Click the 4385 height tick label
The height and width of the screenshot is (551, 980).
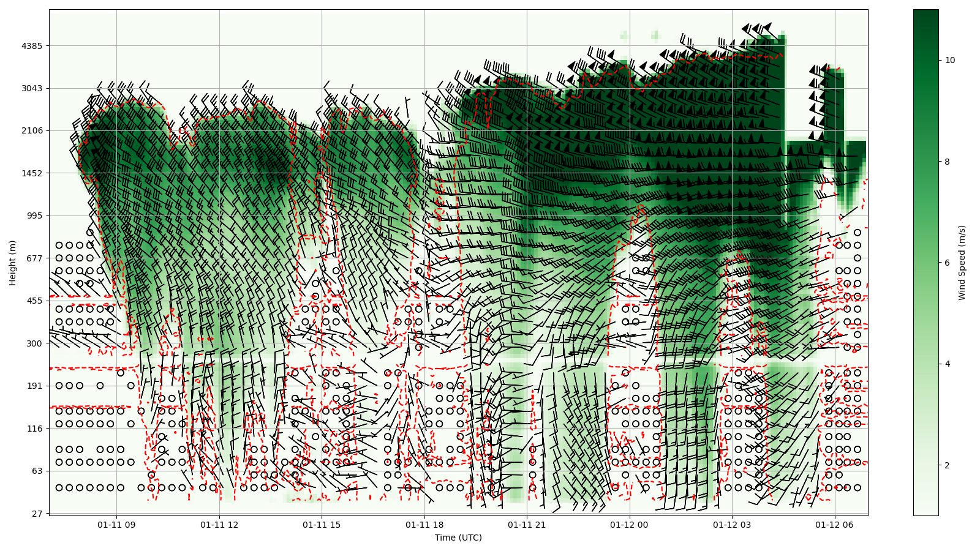32,46
